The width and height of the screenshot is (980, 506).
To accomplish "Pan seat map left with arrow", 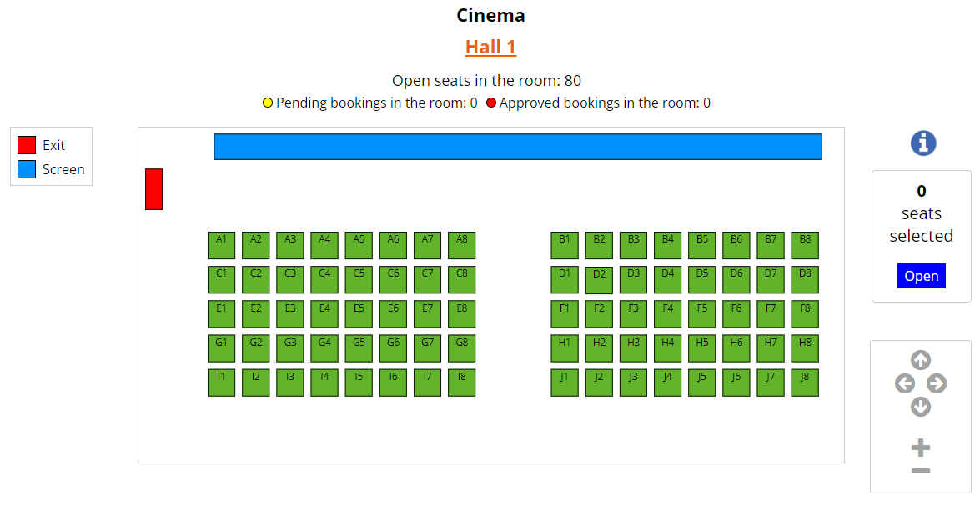I will pyautogui.click(x=905, y=383).
